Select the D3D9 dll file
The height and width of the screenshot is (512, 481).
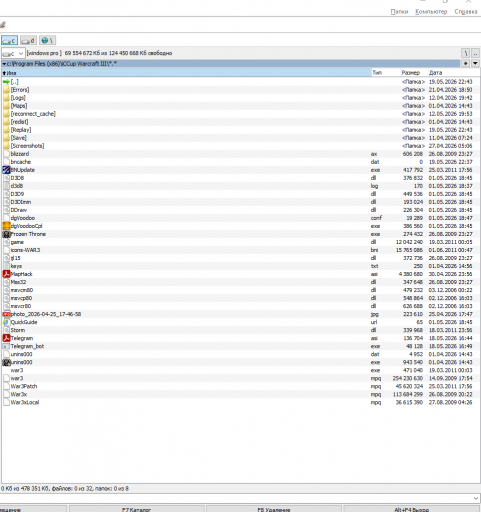(240, 194)
